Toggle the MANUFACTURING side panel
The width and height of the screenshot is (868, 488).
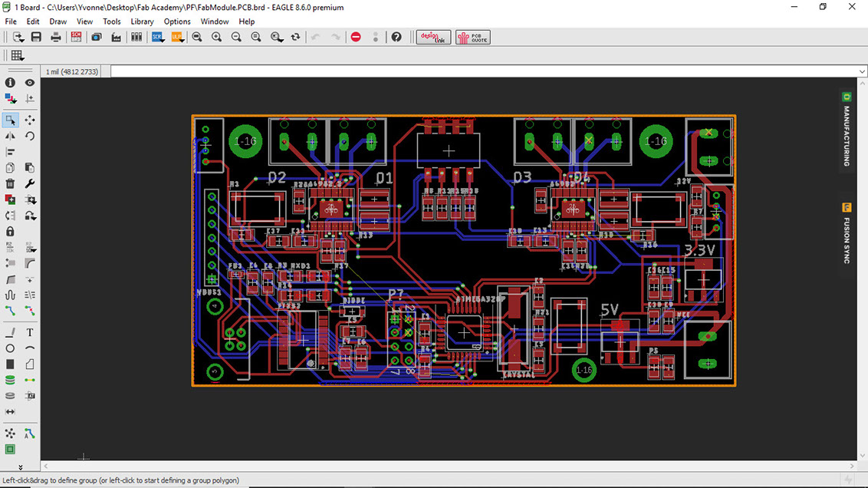coord(847,130)
